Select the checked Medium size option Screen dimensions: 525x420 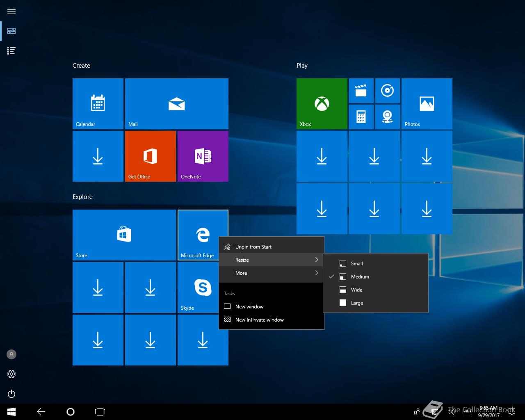(x=376, y=277)
